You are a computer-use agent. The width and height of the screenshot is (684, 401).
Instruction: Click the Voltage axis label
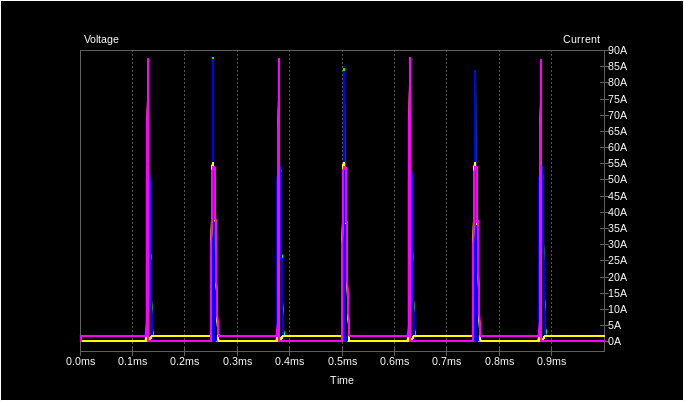(101, 39)
